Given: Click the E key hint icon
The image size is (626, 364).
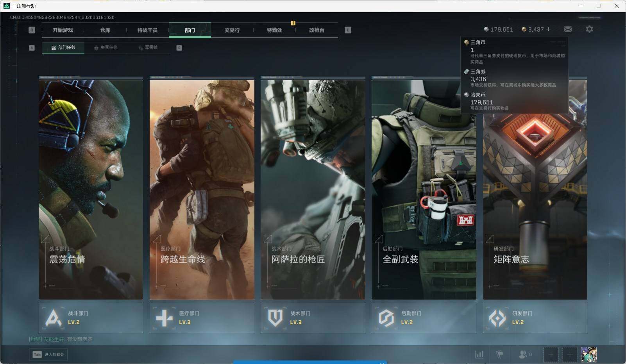Looking at the screenshot, I should tap(348, 30).
